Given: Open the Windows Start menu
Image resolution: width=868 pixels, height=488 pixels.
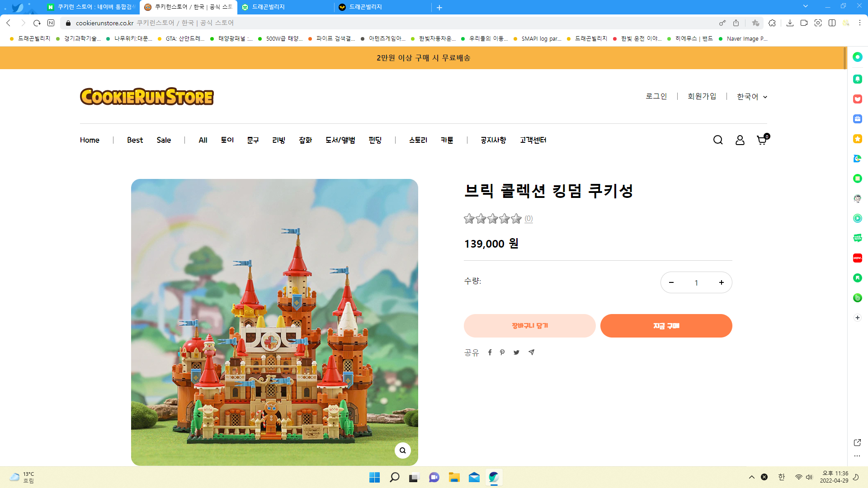Looking at the screenshot, I should (x=374, y=477).
